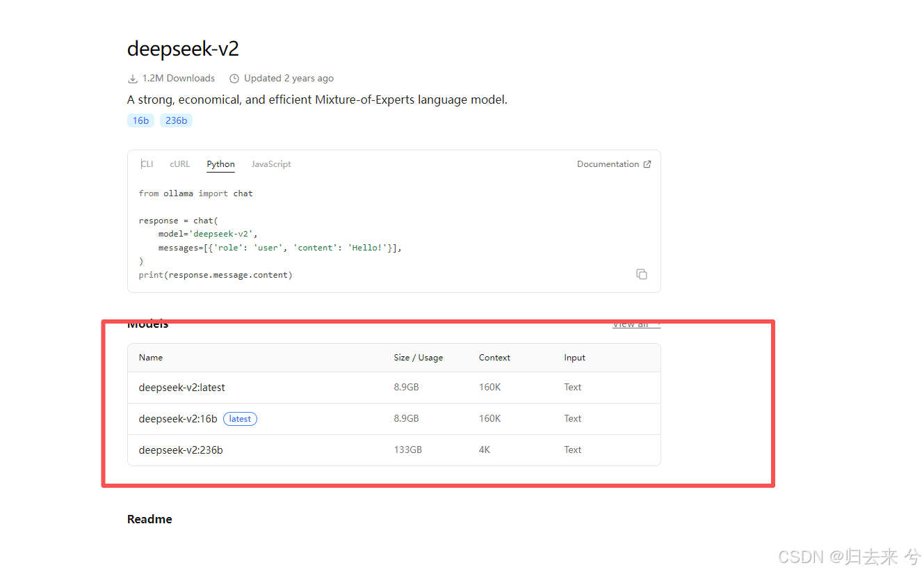This screenshot has height=572, width=924.
Task: Click the 133GB size value
Action: pyautogui.click(x=407, y=450)
